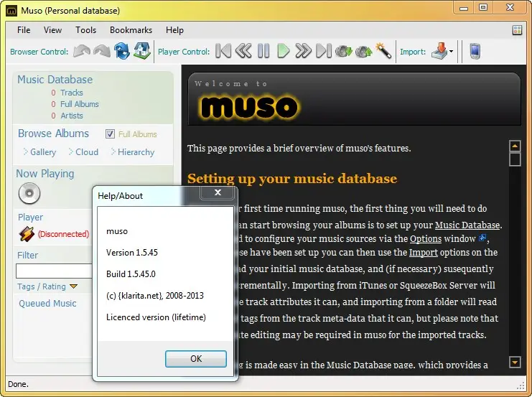This screenshot has height=397, width=532.
Task: Open the Bookmarks menu
Action: click(131, 30)
